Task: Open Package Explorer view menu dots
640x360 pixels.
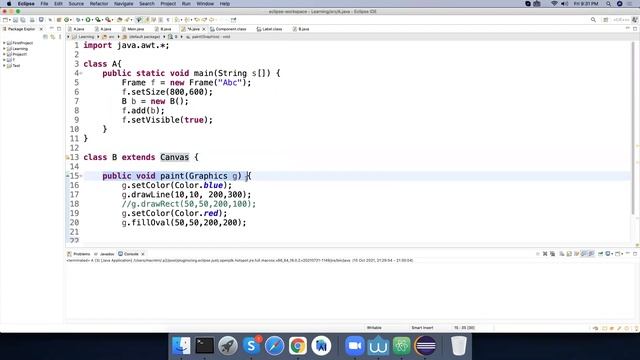Action: point(60,37)
